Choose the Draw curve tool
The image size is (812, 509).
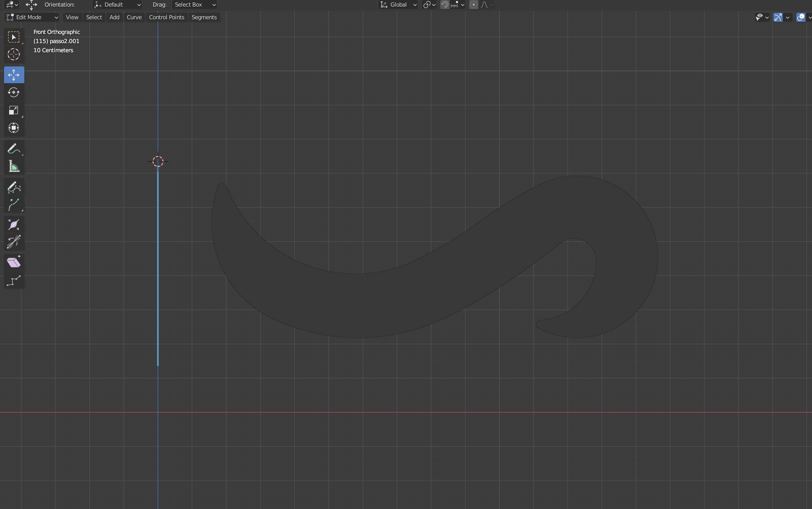click(x=14, y=187)
